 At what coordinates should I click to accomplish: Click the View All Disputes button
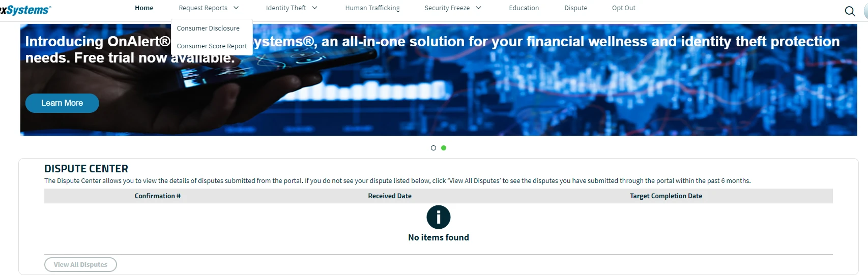[80, 265]
